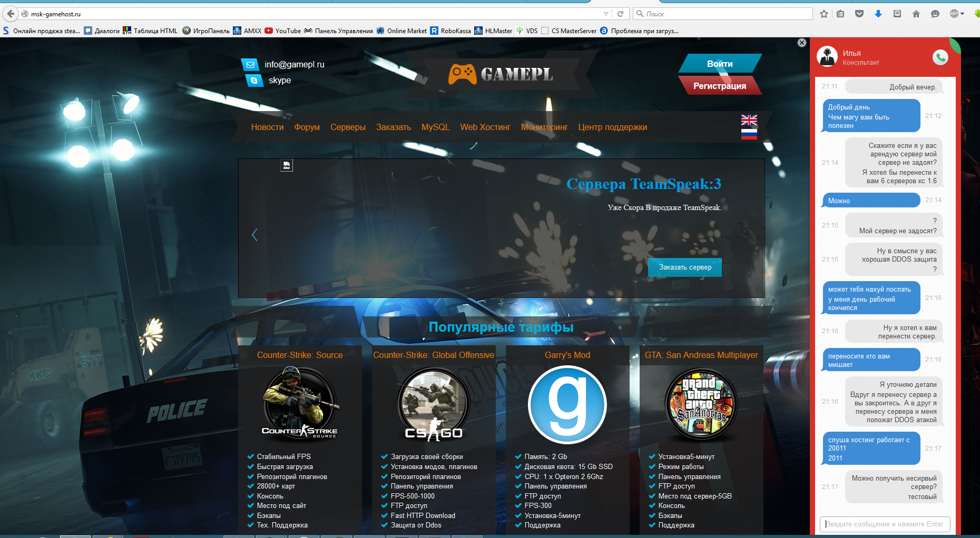This screenshot has height=538, width=980.
Task: Open the Панель Управления bookmark
Action: click(339, 31)
